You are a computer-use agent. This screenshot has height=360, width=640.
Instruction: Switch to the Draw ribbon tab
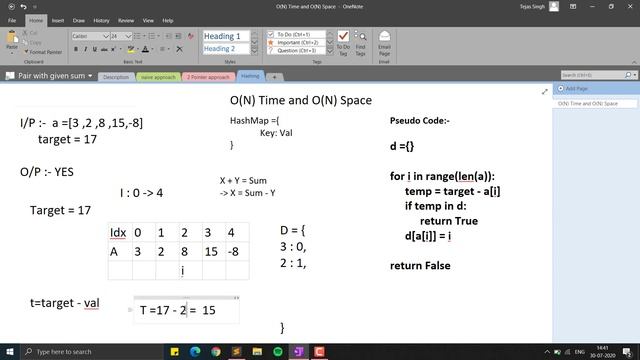click(79, 20)
